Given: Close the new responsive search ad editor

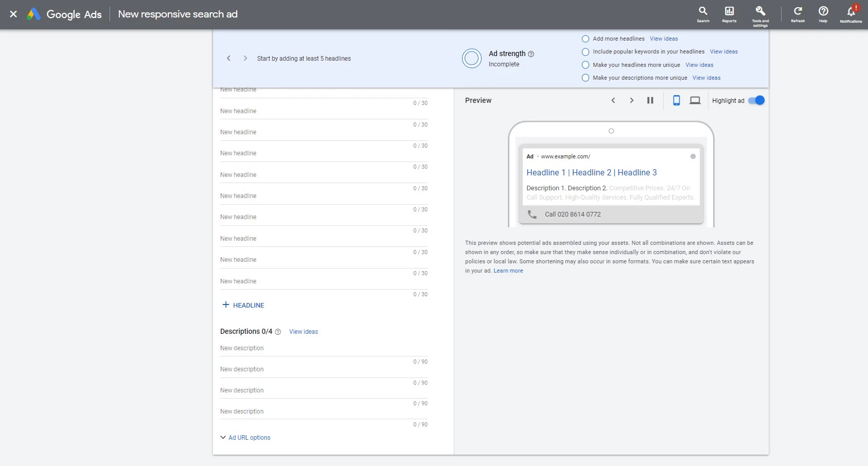Looking at the screenshot, I should (13, 14).
